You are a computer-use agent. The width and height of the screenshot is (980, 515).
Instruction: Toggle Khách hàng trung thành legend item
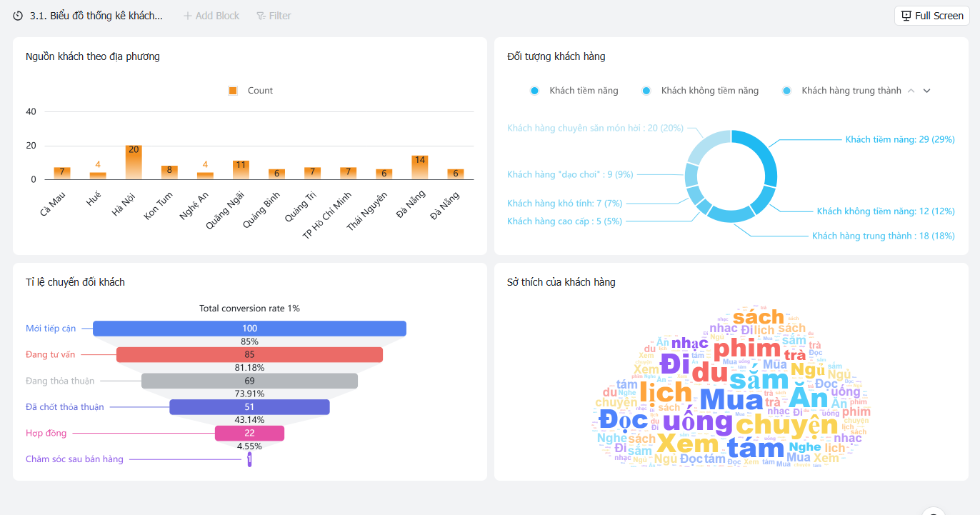841,91
